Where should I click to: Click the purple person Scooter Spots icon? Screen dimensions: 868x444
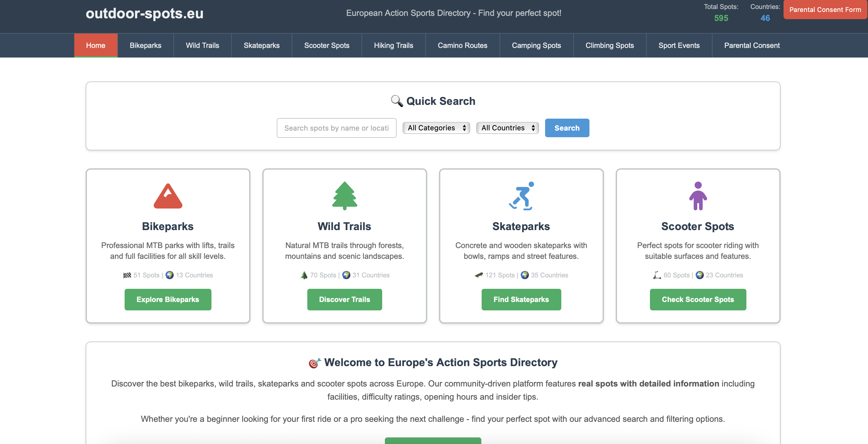tap(698, 196)
